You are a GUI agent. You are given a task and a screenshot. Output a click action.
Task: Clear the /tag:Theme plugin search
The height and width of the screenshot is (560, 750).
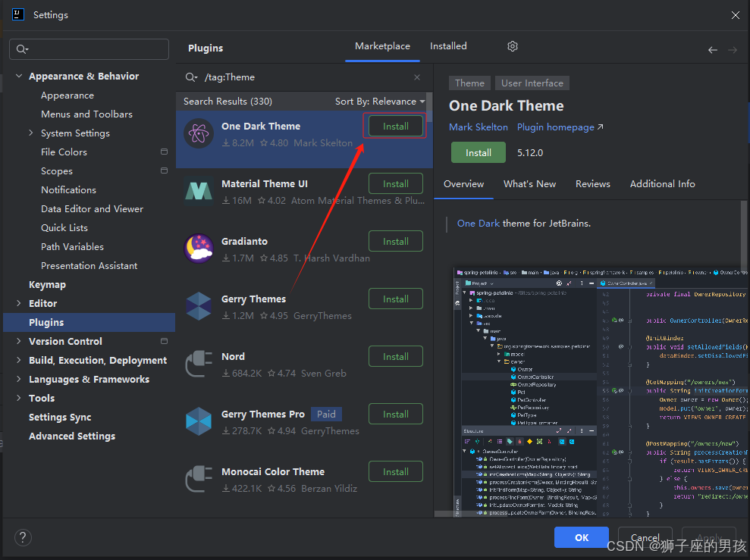[417, 77]
